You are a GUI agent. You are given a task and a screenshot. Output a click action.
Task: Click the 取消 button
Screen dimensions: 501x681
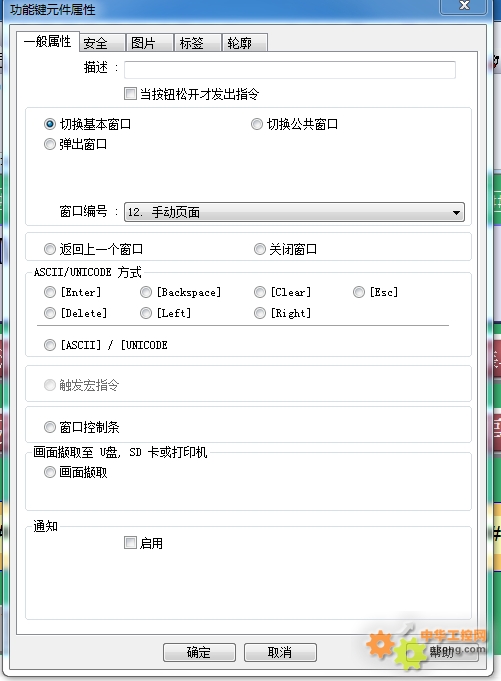(x=280, y=652)
